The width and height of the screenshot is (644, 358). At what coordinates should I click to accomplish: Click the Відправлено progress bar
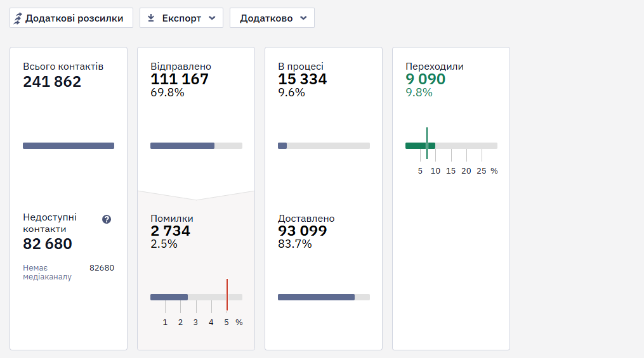coord(196,146)
